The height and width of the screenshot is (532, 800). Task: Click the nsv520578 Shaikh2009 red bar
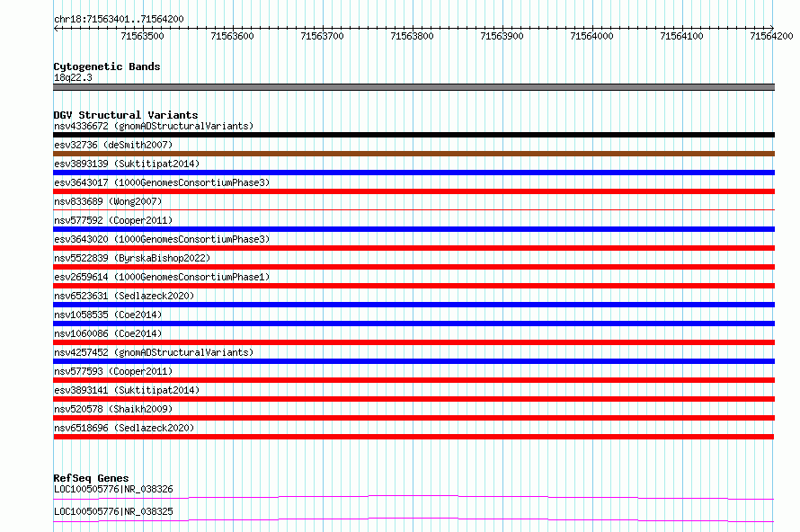pos(413,418)
